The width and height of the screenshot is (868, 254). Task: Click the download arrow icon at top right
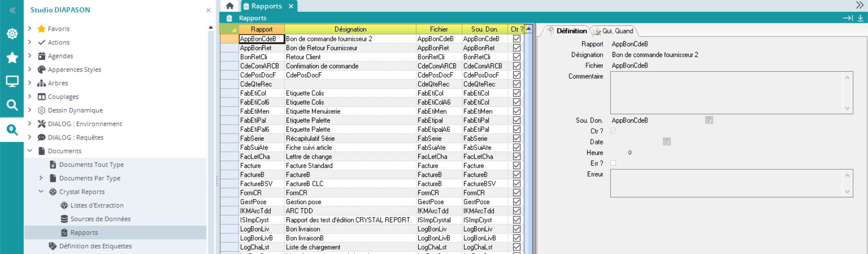[860, 18]
